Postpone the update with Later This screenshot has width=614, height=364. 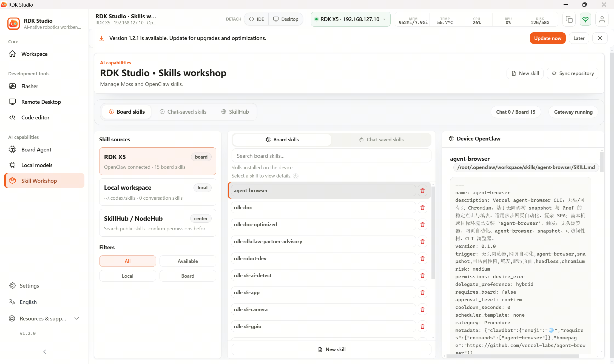(x=579, y=38)
